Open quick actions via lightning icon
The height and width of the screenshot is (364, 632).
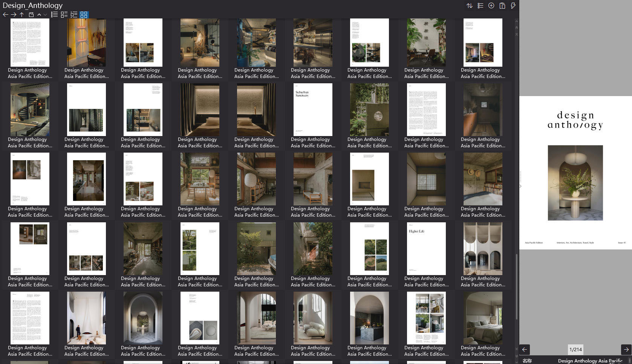pos(513,6)
